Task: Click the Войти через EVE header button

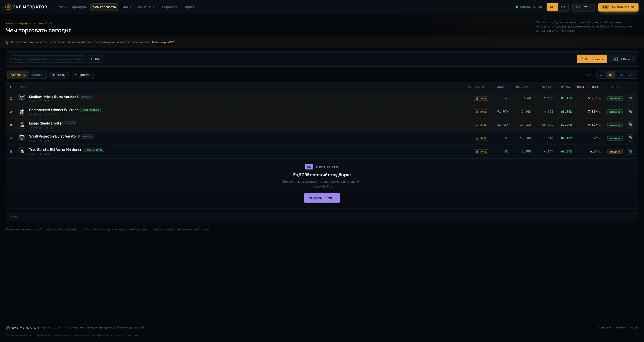Action: [618, 7]
